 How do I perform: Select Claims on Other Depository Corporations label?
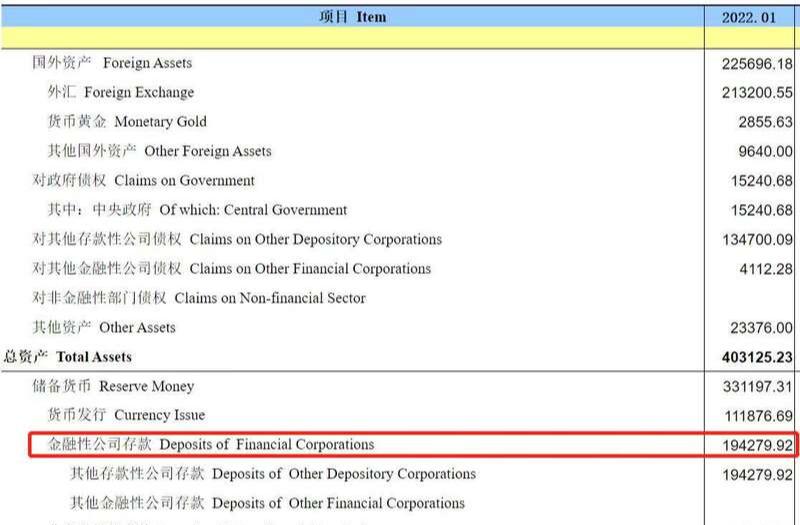[x=237, y=240]
